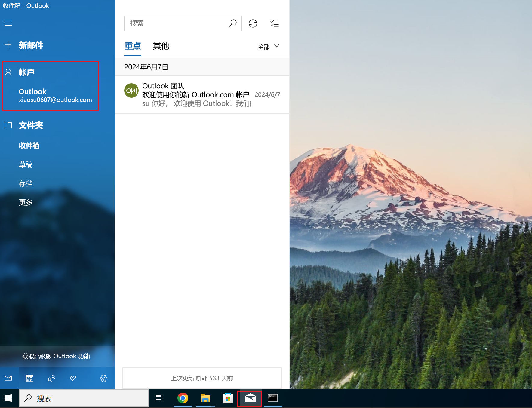Toggle the hamburger navigation menu

tap(8, 23)
